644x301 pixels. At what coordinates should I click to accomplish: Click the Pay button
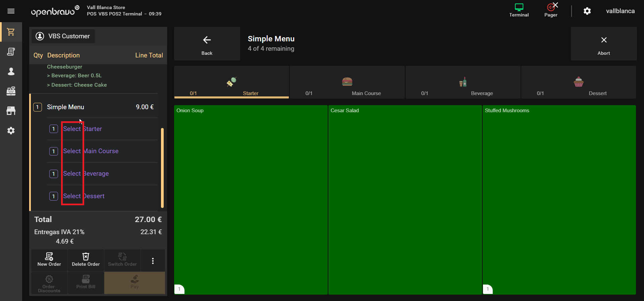coord(135,283)
